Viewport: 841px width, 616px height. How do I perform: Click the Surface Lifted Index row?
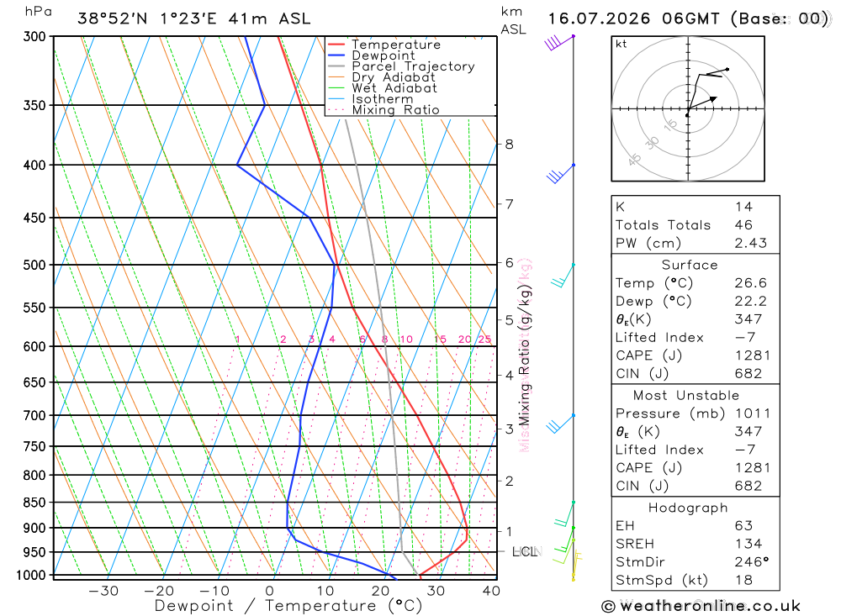[x=696, y=338]
